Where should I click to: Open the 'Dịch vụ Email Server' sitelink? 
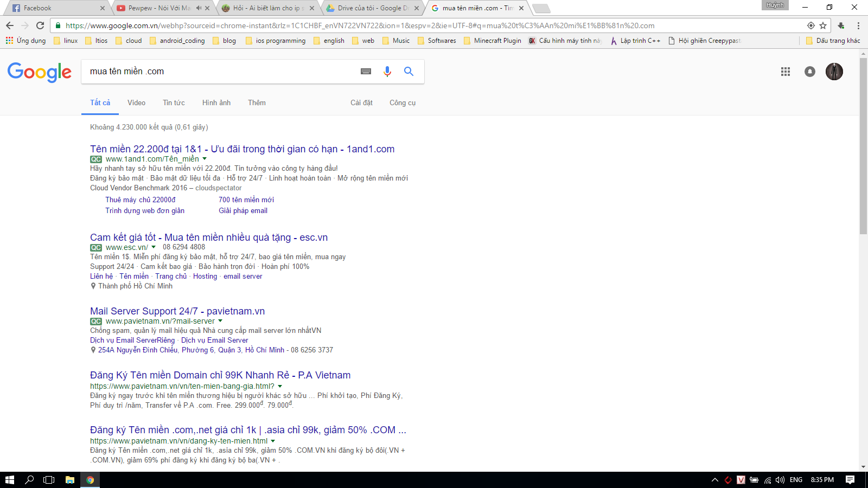pyautogui.click(x=215, y=340)
